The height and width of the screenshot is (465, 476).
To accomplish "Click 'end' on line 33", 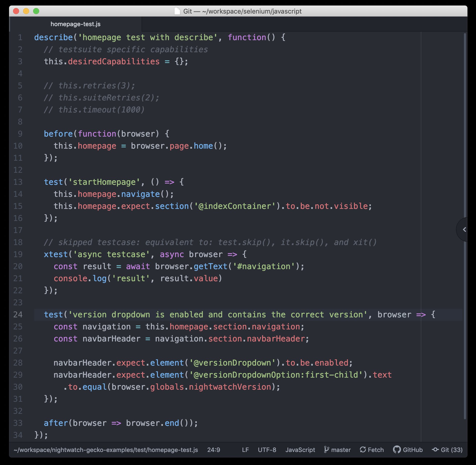I will [172, 423].
